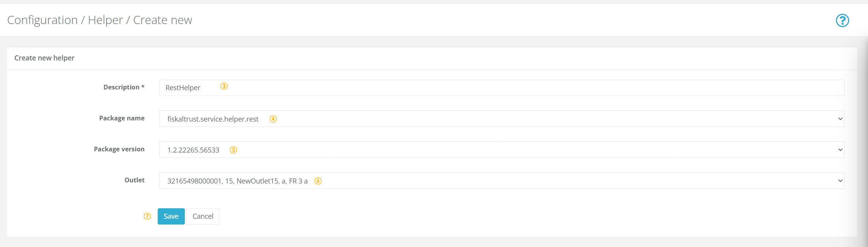Viewport: 868px width, 247px height.
Task: Click the Outlet field label
Action: point(134,180)
